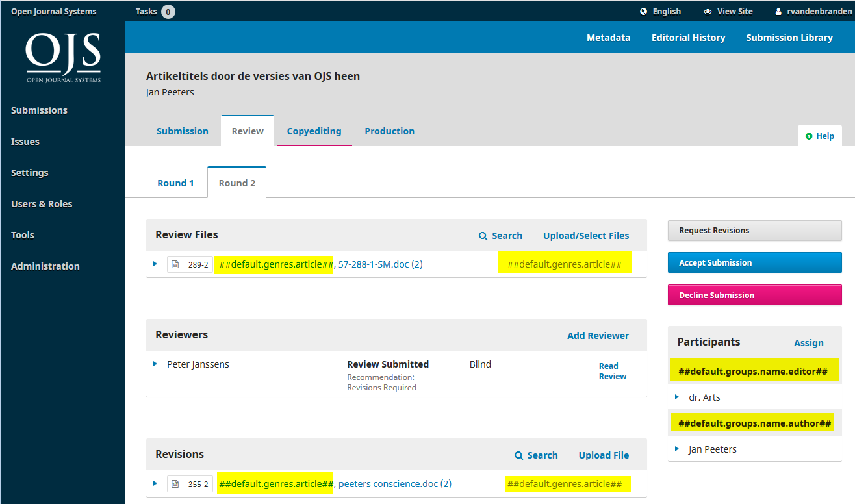Screen dimensions: 855x504
Task: Click Read Review for Peter Janssens
Action: [613, 371]
